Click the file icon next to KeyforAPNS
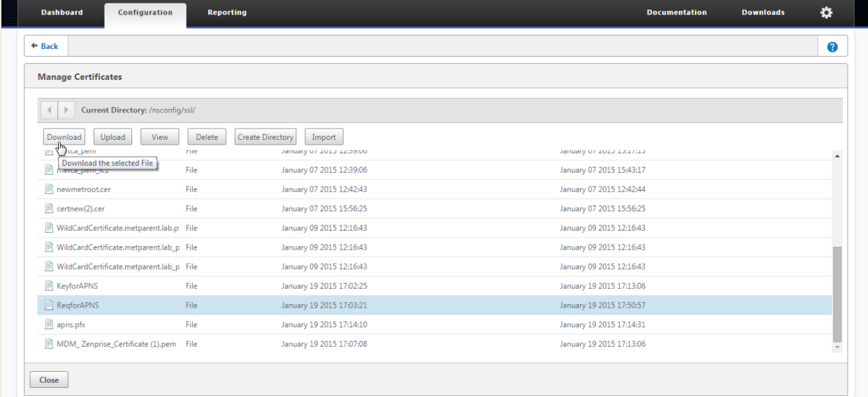 pyautogui.click(x=49, y=285)
